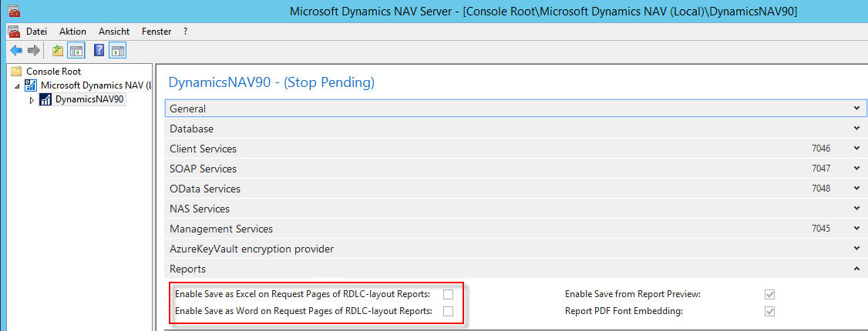Expand the Database section chevron
Image resolution: width=868 pixels, height=331 pixels.
857,129
